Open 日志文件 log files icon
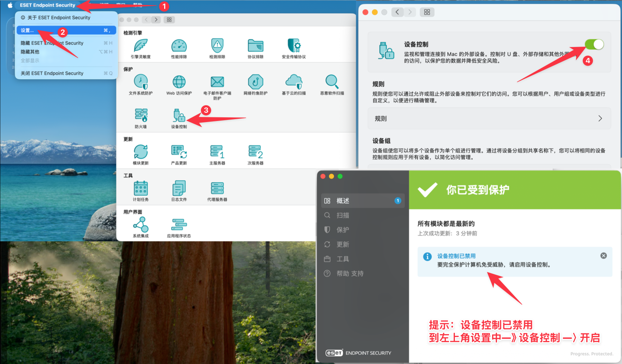The image size is (622, 364). coord(179,188)
